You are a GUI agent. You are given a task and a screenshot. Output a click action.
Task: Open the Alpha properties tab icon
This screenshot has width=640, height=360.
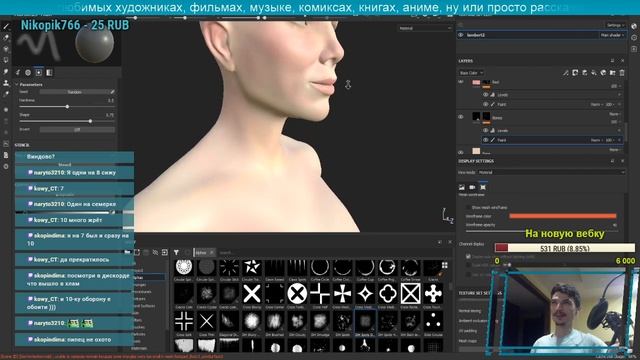[28, 72]
